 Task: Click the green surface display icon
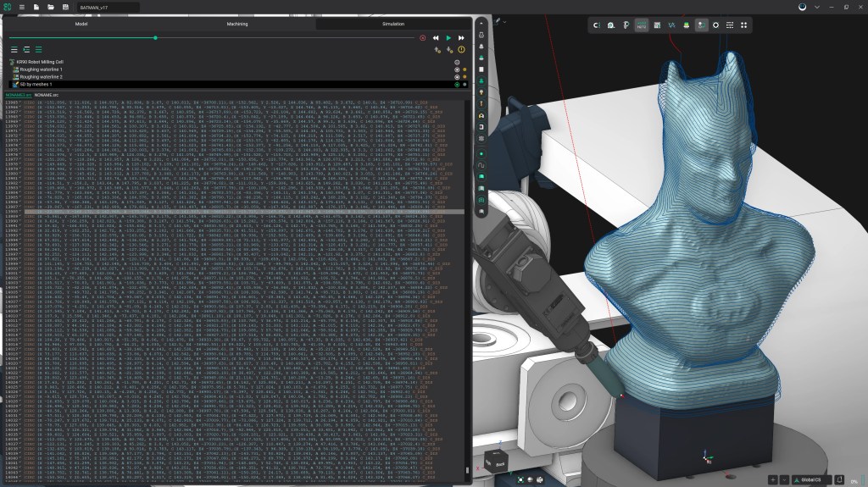point(481,176)
